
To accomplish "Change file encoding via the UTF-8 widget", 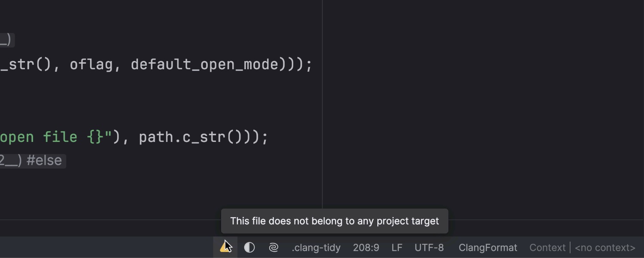I will coord(429,248).
